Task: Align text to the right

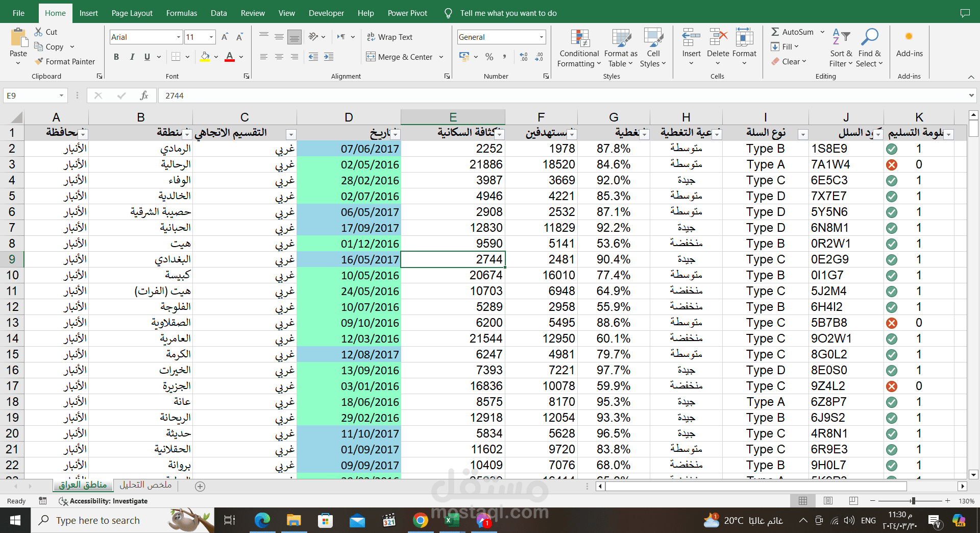Action: click(x=294, y=57)
